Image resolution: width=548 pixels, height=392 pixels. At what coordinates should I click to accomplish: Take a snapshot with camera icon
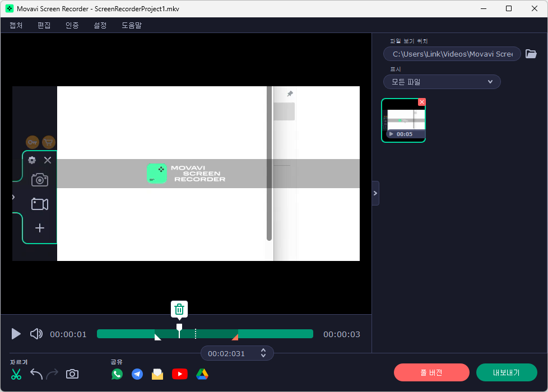(x=72, y=374)
